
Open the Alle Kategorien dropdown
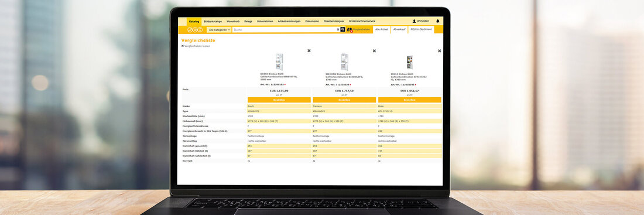(219, 30)
